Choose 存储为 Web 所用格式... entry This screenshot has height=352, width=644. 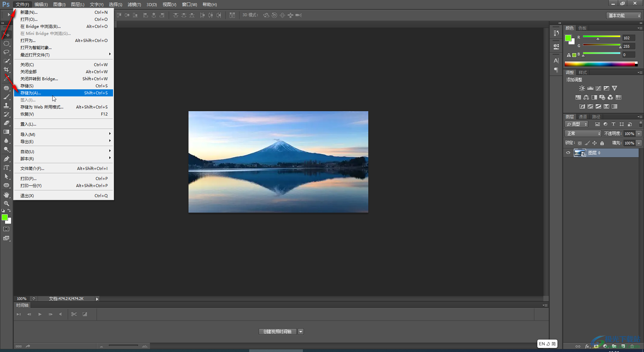pos(64,107)
